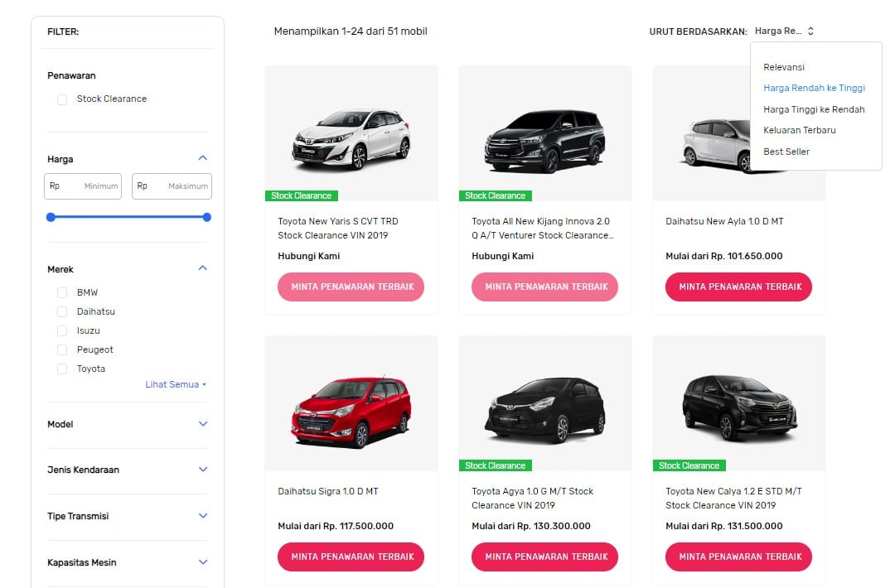The width and height of the screenshot is (895, 588).
Task: Expand the Kapasitas Mesin filter
Action: tap(203, 561)
